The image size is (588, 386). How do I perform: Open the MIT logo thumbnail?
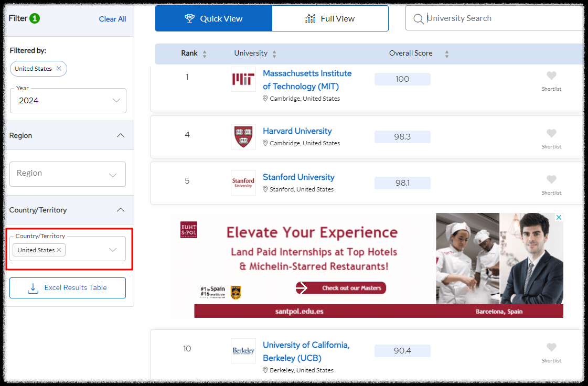pyautogui.click(x=243, y=79)
